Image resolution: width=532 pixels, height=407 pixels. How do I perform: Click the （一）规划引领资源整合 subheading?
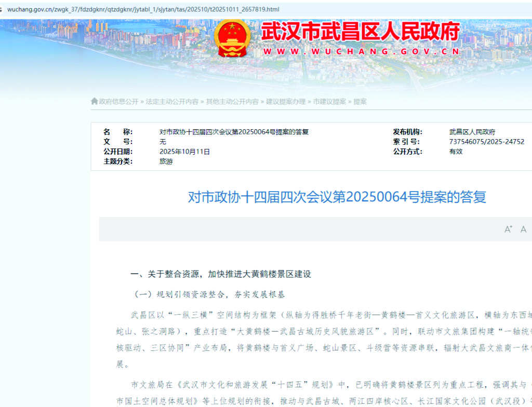pos(209,294)
